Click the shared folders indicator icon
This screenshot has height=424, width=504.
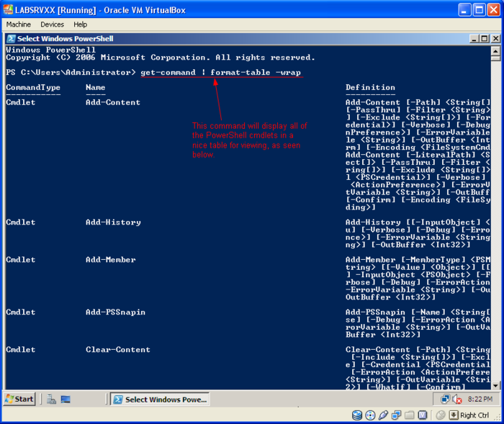(409, 415)
